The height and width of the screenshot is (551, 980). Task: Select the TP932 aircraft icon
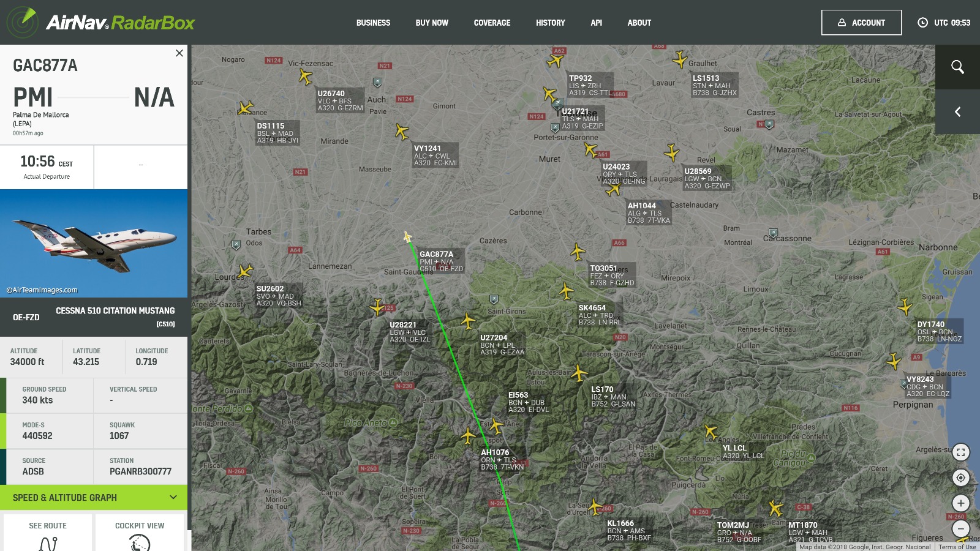tap(555, 61)
